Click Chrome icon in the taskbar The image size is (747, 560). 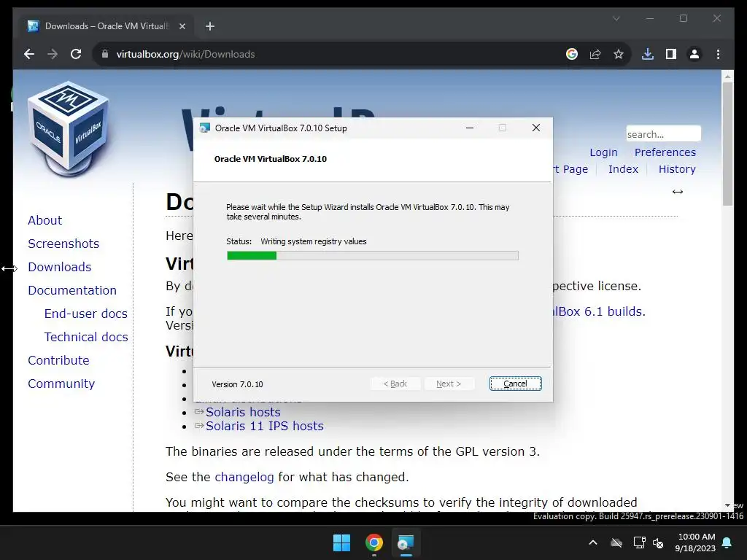[x=374, y=542]
